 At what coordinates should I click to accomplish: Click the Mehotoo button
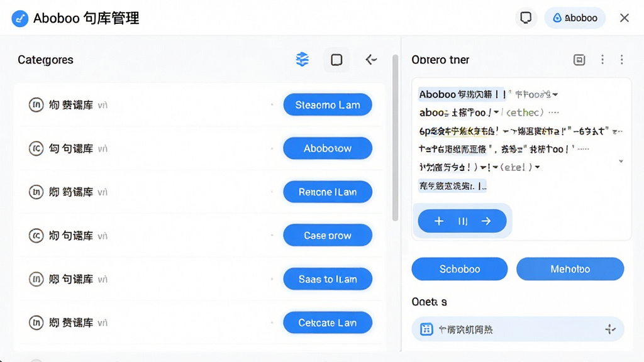pyautogui.click(x=570, y=269)
